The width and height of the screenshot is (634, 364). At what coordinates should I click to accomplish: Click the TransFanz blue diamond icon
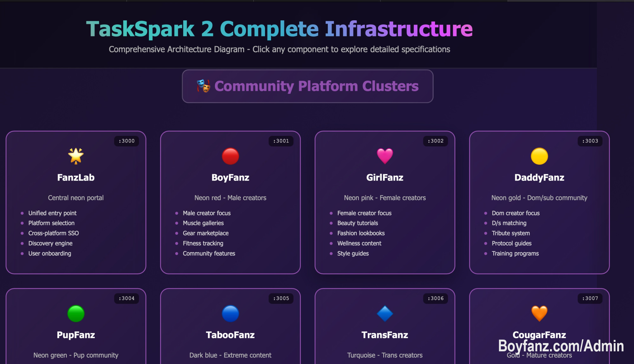point(385,313)
